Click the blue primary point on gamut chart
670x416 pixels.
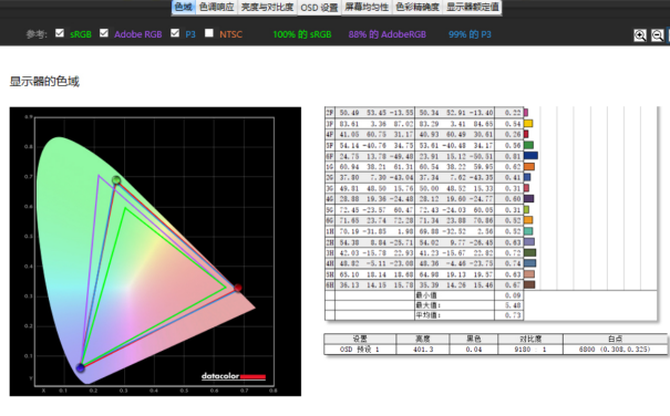81,368
